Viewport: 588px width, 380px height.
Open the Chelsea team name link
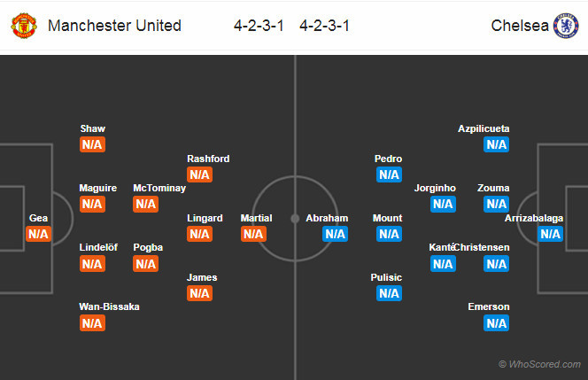(x=517, y=26)
